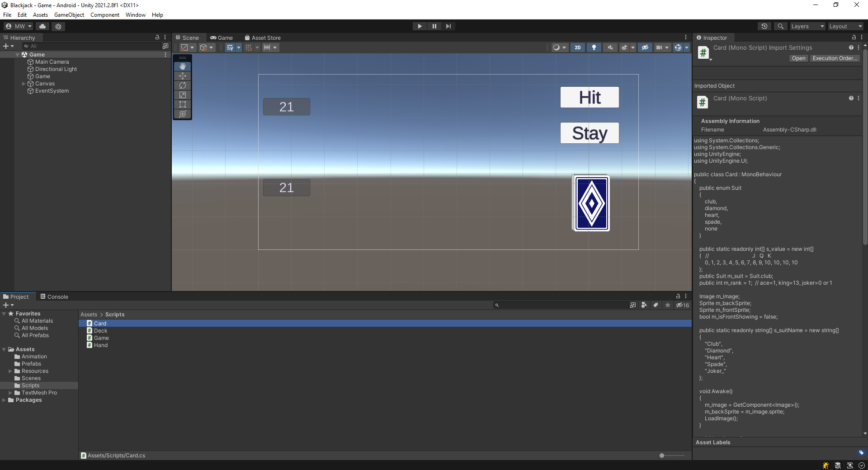The width and height of the screenshot is (868, 470).
Task: Open Unity Cloud services icon
Action: [42, 26]
